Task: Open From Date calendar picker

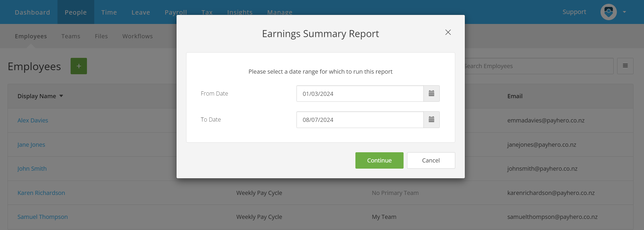Action: [x=431, y=94]
